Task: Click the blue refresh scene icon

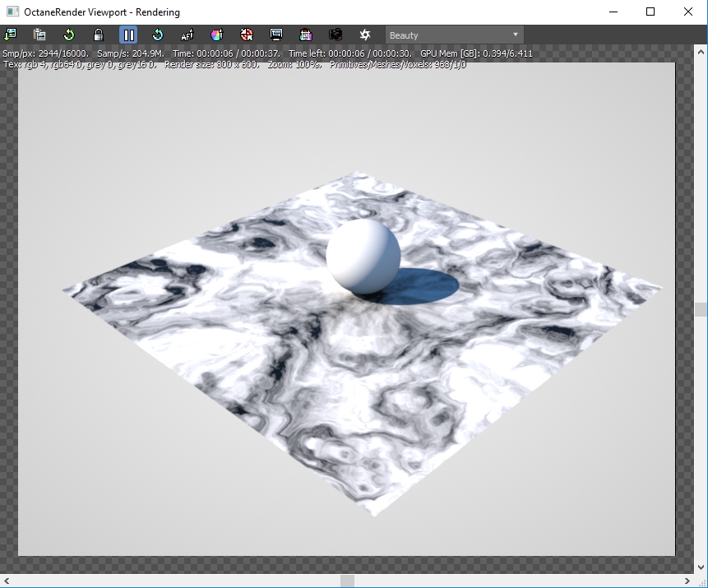Action: pos(158,35)
